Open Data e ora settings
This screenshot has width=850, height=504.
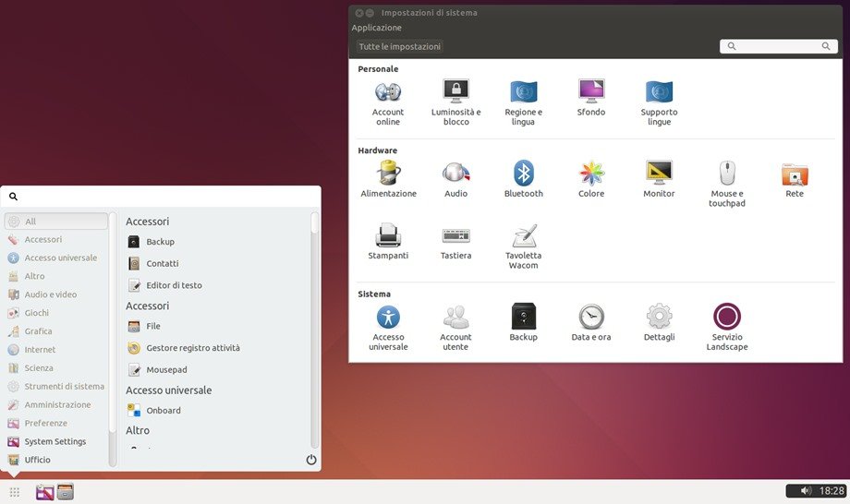(591, 318)
